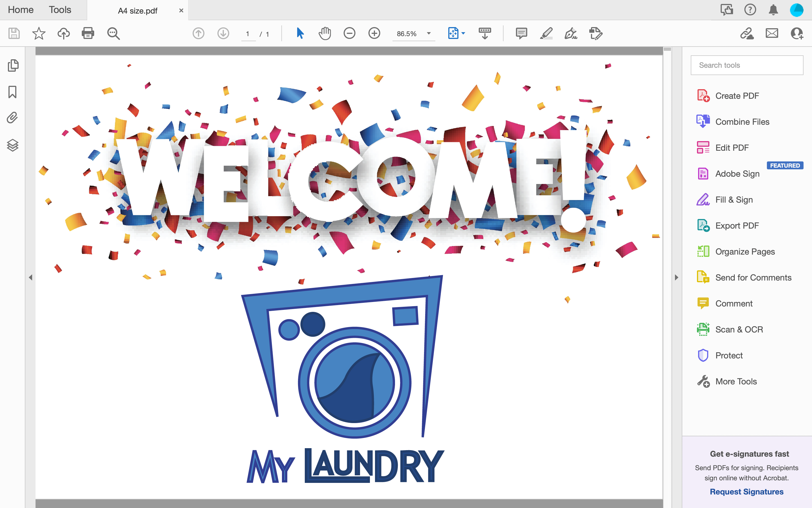This screenshot has width=812, height=508.
Task: Open Layers panel
Action: pos(13,145)
